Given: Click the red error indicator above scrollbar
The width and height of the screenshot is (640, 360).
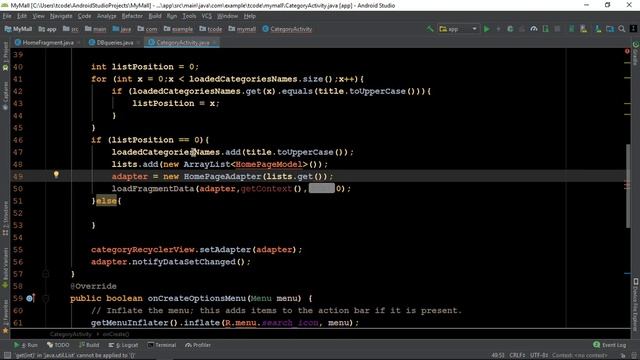Looking at the screenshot, I should [627, 51].
